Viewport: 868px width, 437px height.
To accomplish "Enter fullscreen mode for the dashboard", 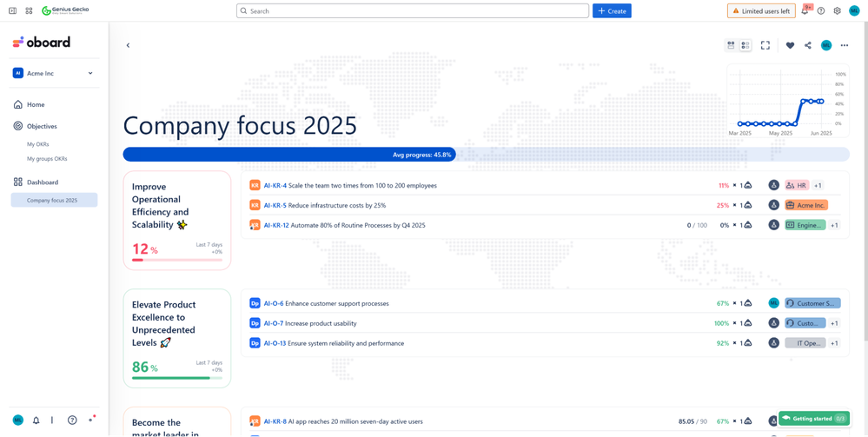I will click(765, 45).
